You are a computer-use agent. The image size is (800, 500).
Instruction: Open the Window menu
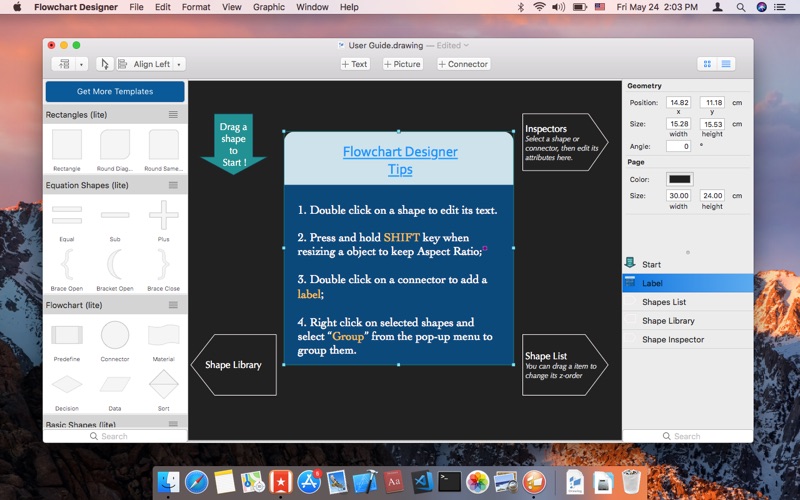312,7
